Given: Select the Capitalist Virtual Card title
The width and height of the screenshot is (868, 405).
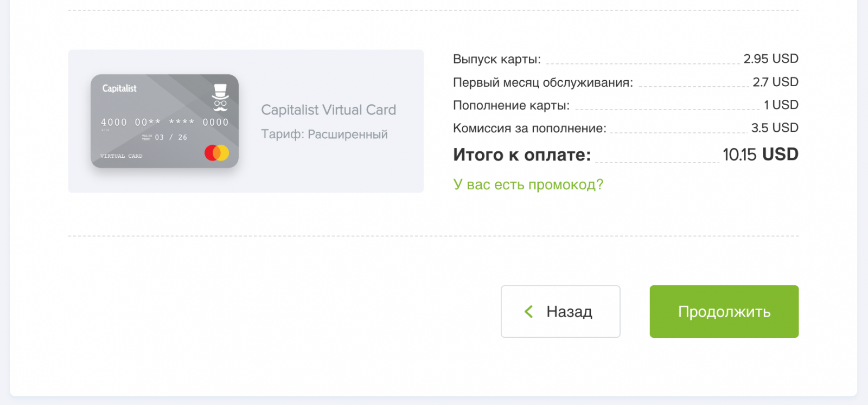Looking at the screenshot, I should coord(328,110).
